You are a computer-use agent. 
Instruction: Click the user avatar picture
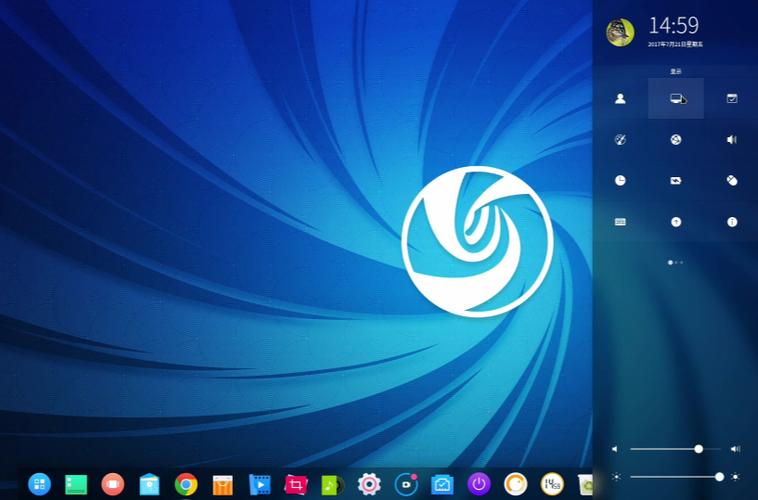click(x=620, y=32)
